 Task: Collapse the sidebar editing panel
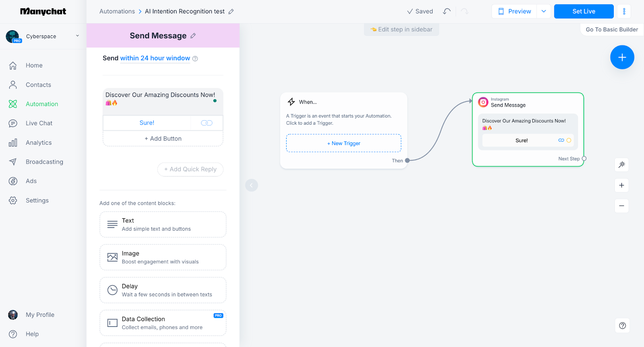(x=252, y=185)
